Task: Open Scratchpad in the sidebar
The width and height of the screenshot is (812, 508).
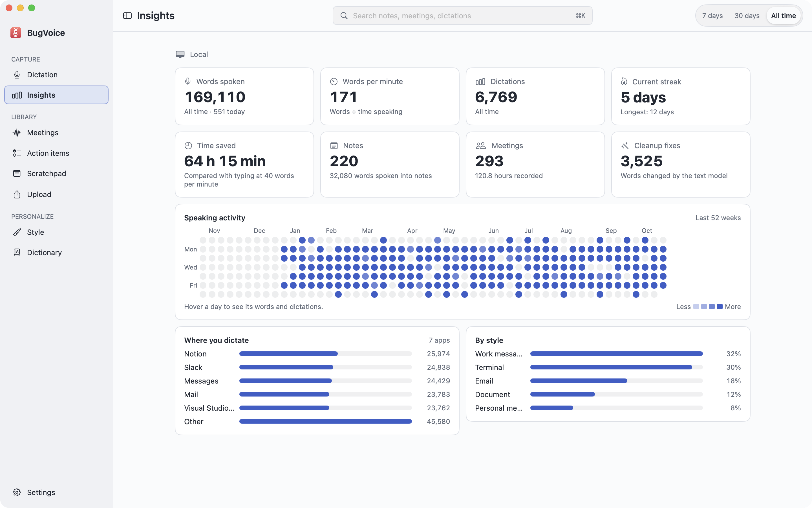Action: (x=56, y=174)
